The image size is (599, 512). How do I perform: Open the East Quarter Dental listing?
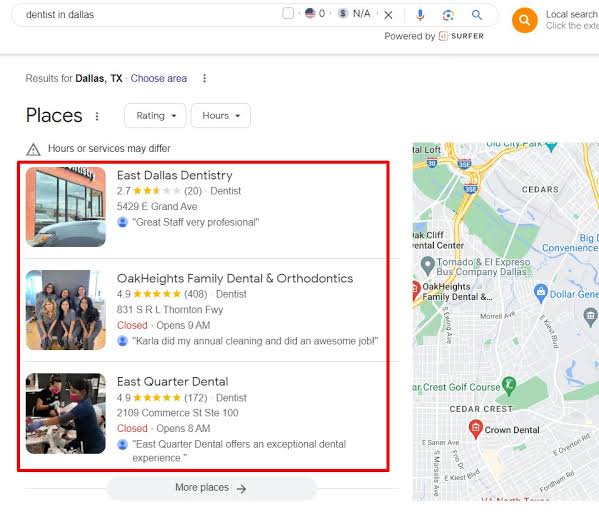click(x=173, y=382)
